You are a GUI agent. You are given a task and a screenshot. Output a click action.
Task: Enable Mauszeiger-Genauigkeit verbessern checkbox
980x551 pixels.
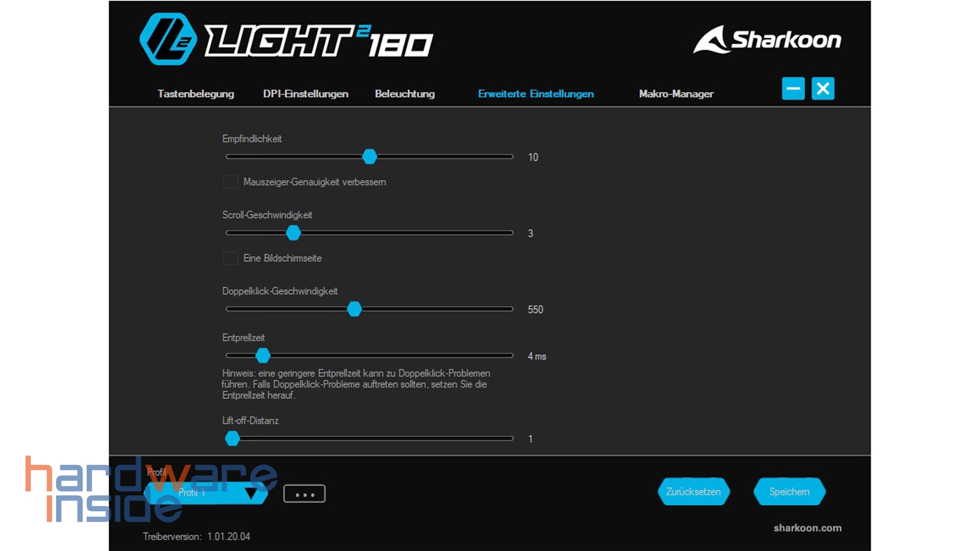[x=230, y=182]
